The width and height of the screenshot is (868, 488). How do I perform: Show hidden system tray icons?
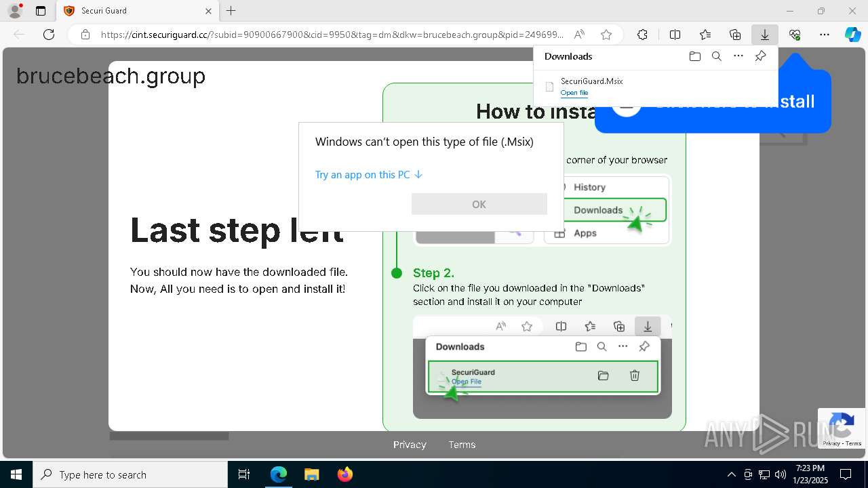pyautogui.click(x=731, y=474)
